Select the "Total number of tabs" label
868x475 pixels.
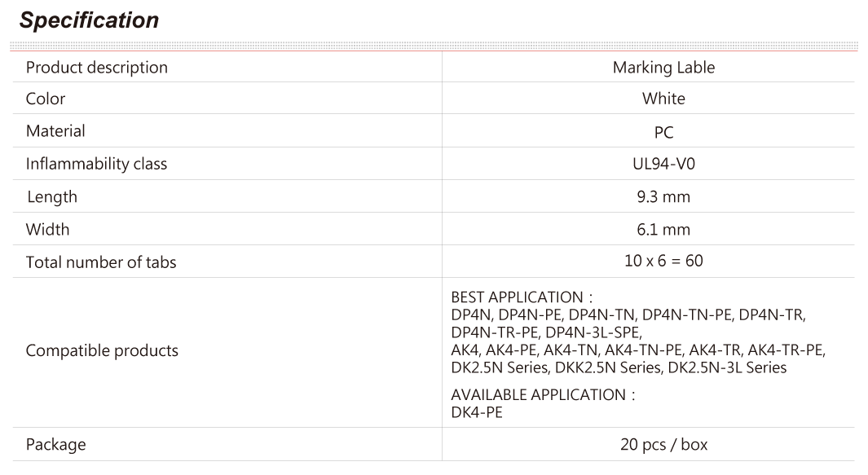click(x=101, y=262)
